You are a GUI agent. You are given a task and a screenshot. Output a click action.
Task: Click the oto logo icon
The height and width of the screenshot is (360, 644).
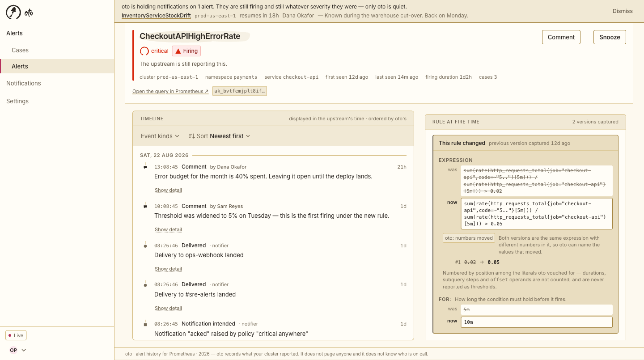[x=13, y=13]
